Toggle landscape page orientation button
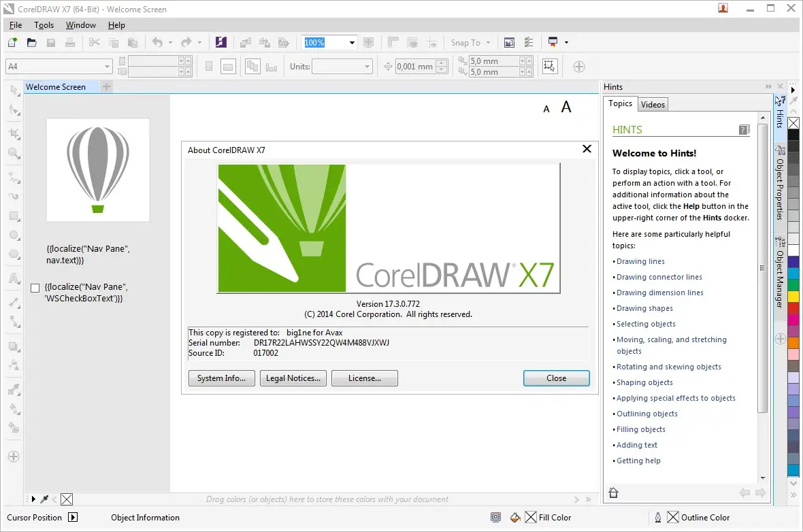The width and height of the screenshot is (803, 532). [229, 67]
